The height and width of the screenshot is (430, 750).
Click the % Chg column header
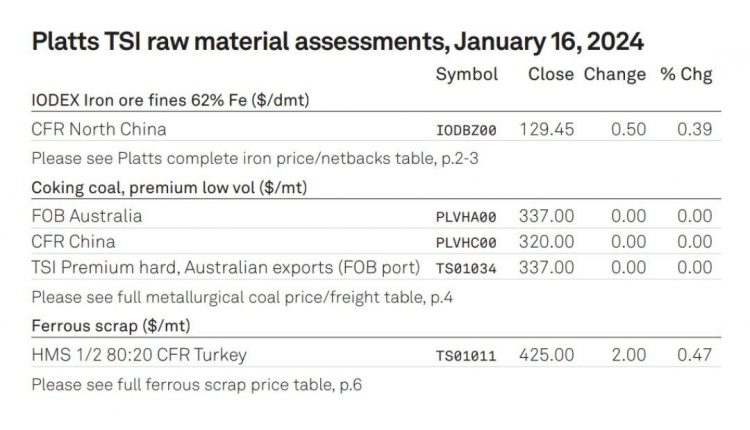[x=685, y=75]
